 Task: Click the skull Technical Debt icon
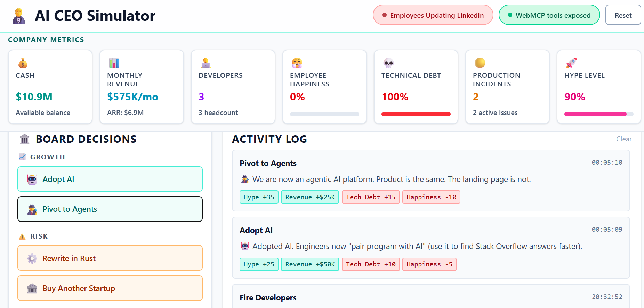(388, 63)
